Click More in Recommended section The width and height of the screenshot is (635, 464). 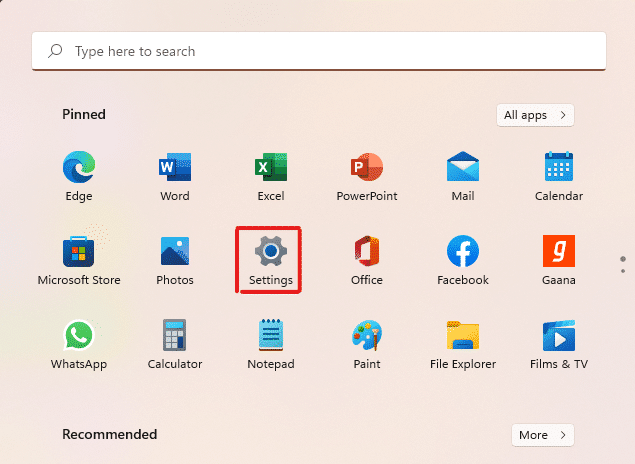coord(543,435)
